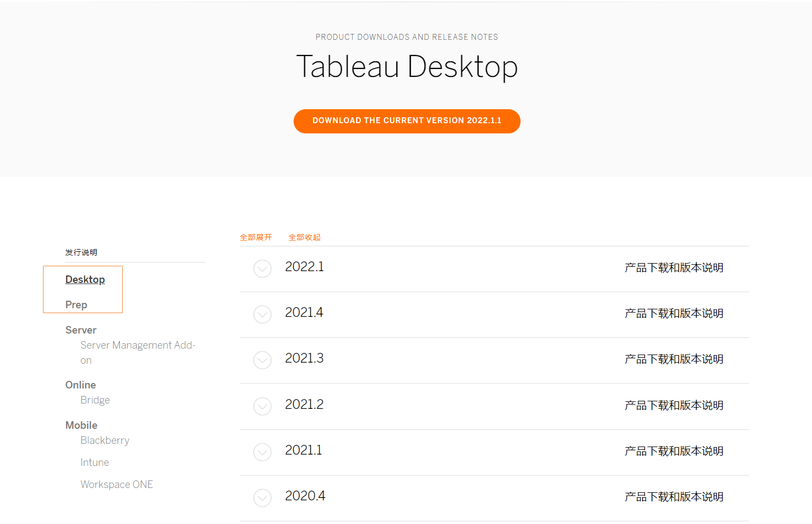This screenshot has width=812, height=524.
Task: Open 产品下载和版本说明 for version 2020.4
Action: (x=673, y=496)
